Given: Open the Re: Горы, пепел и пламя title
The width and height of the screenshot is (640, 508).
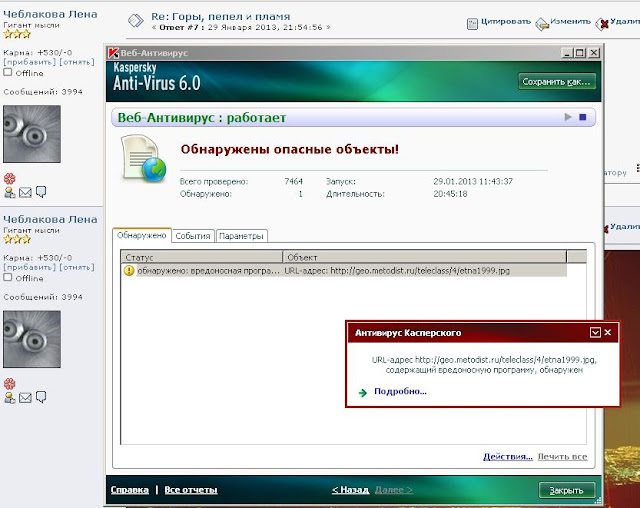Looking at the screenshot, I should (x=220, y=16).
